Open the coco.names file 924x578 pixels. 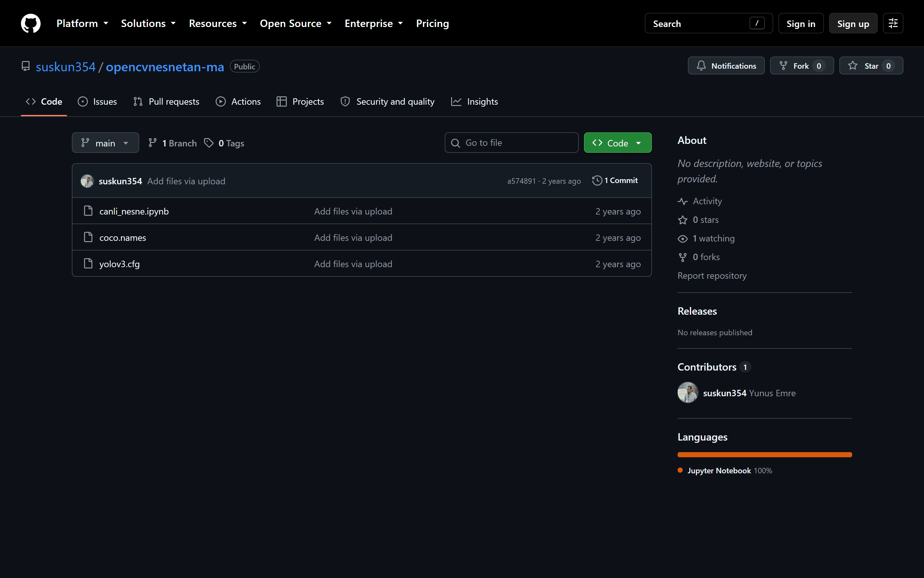click(x=123, y=238)
